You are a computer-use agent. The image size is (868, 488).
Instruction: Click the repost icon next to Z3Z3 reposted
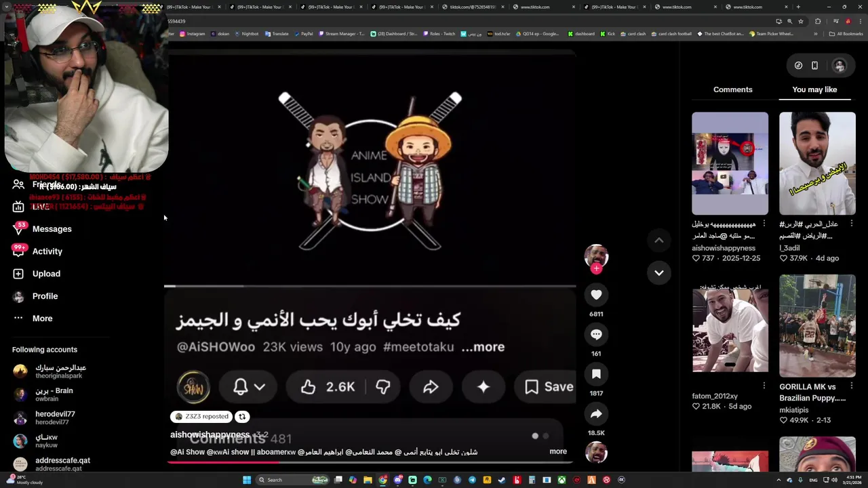coord(242,417)
